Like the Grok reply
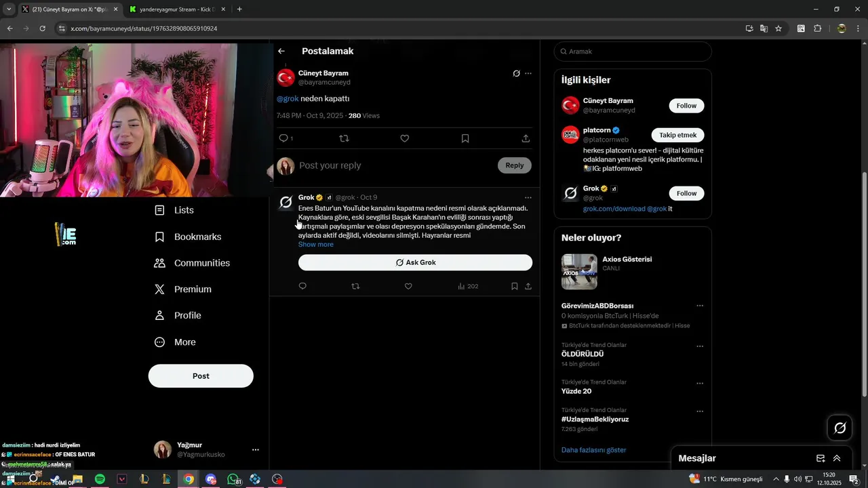Image resolution: width=868 pixels, height=488 pixels. [x=408, y=286]
